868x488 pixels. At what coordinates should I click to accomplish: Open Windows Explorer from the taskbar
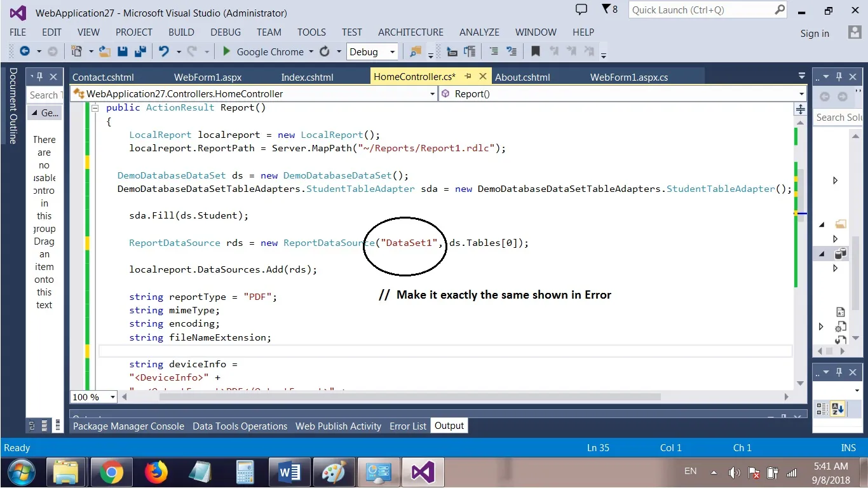click(x=66, y=472)
